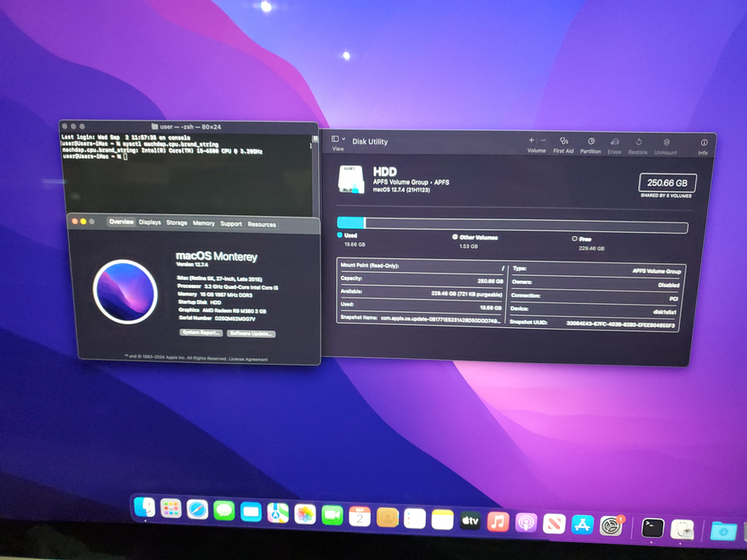Click 'Startup Disk HDD' line
The width and height of the screenshot is (747, 560).
point(199,302)
